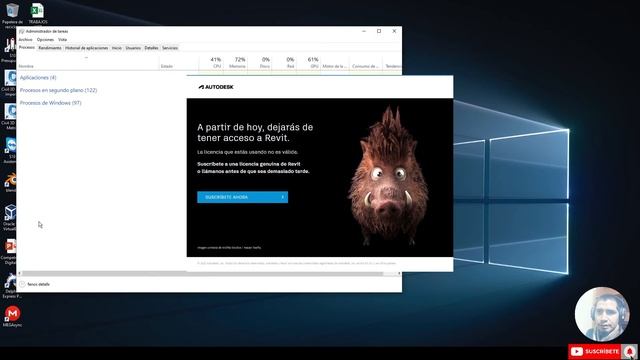The image size is (640, 360).
Task: Select the S10 Presupuestos desktop shortcut
Action: (x=8, y=49)
